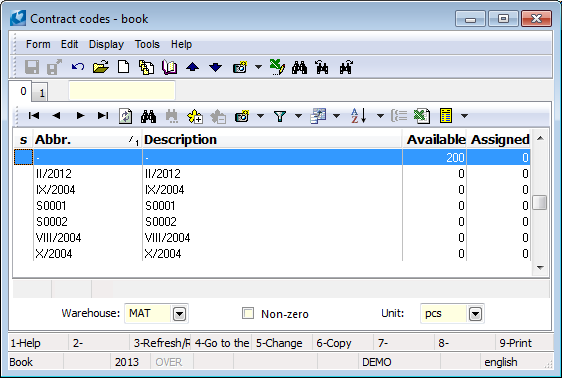Click the vertical scrollbar thumb in grid

pos(539,202)
